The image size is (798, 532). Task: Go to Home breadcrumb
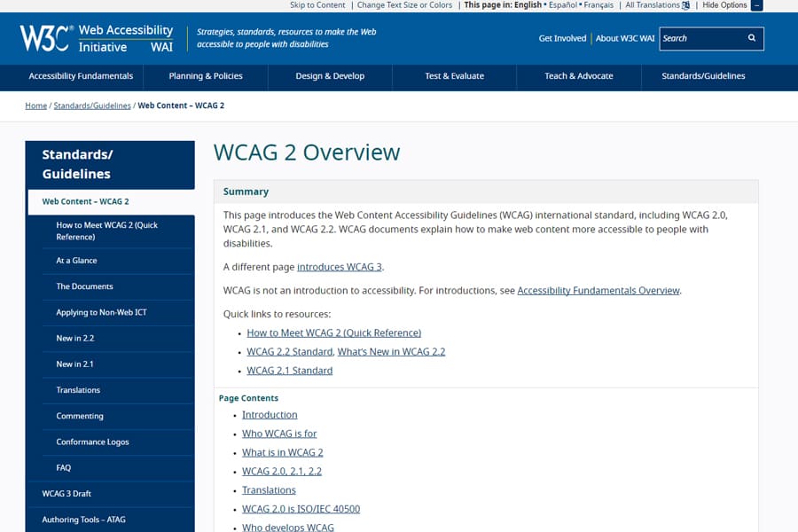click(x=36, y=106)
